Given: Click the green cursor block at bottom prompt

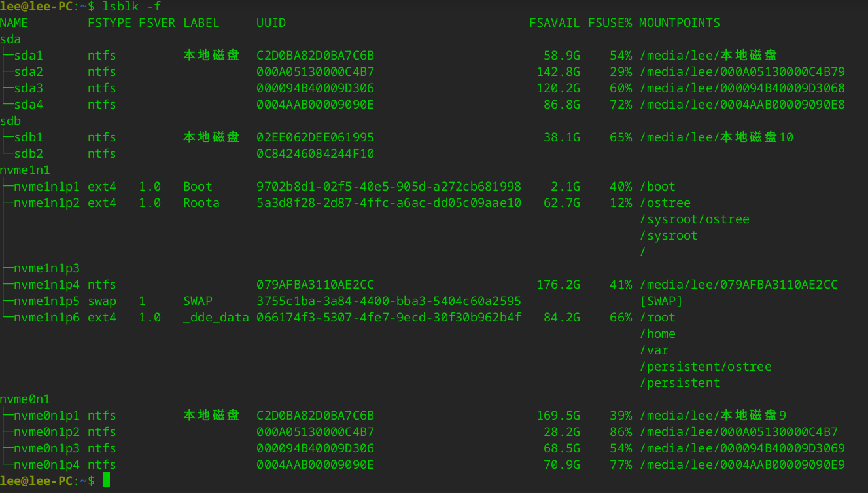Looking at the screenshot, I should coord(107,481).
